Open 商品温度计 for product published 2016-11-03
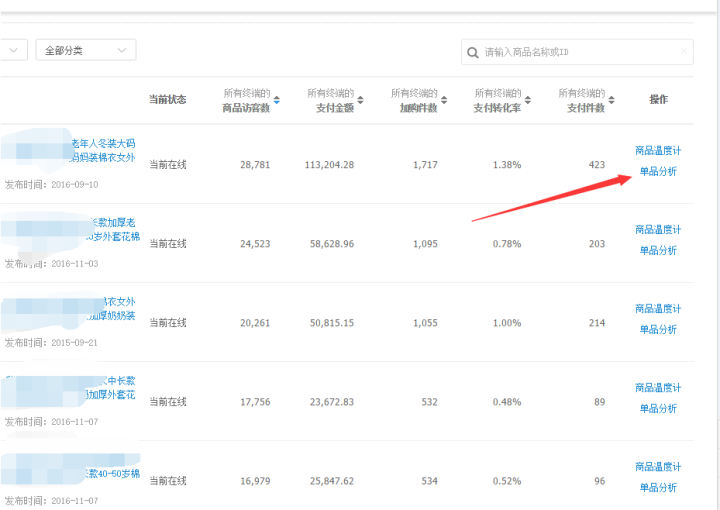Screen dimensions: 720x510 pyautogui.click(x=658, y=230)
